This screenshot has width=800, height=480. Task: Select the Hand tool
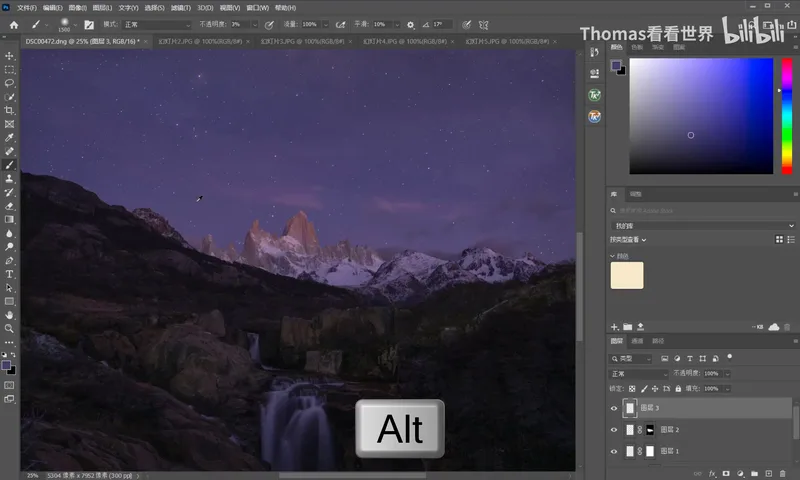pos(9,315)
